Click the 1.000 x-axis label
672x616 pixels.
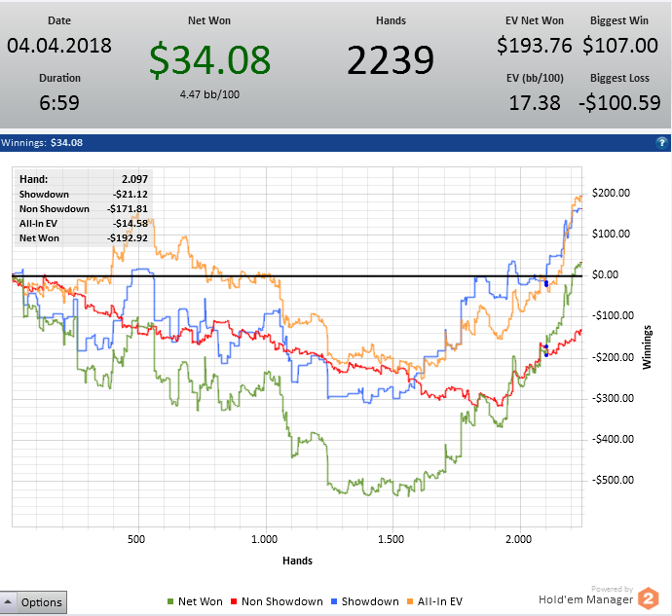point(265,539)
